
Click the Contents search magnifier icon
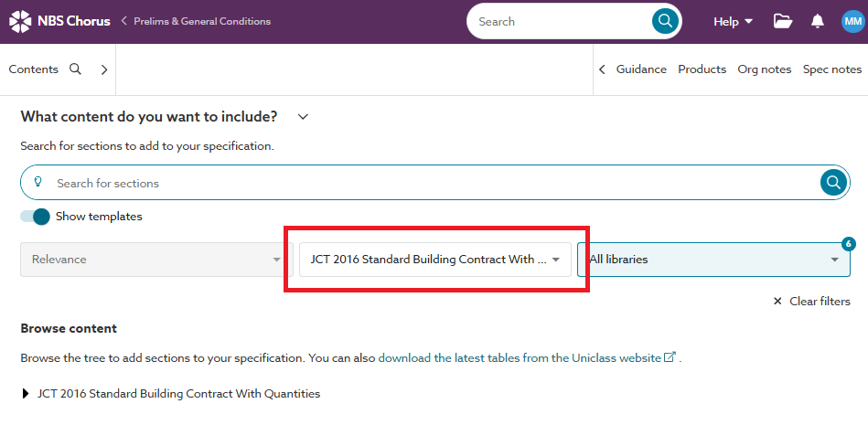tap(76, 69)
